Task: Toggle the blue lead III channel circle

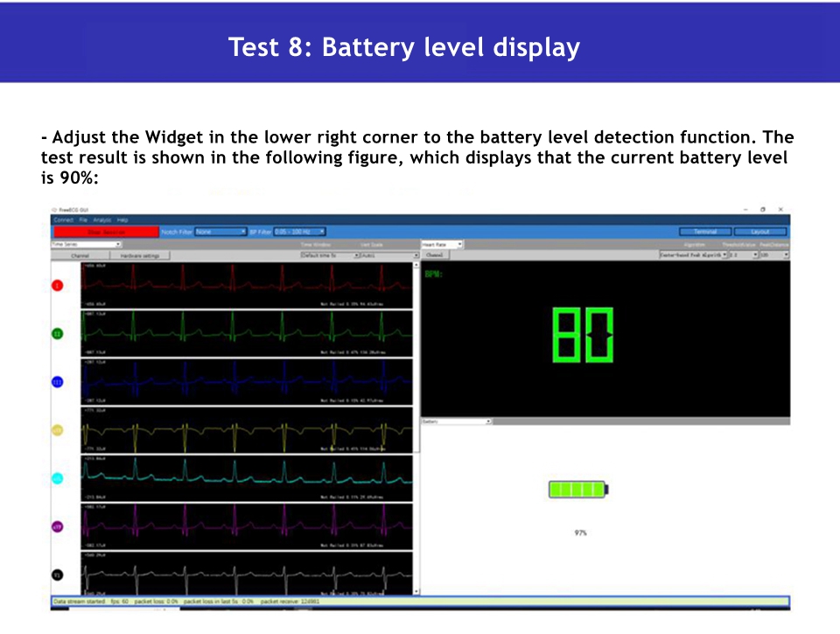Action: [58, 381]
